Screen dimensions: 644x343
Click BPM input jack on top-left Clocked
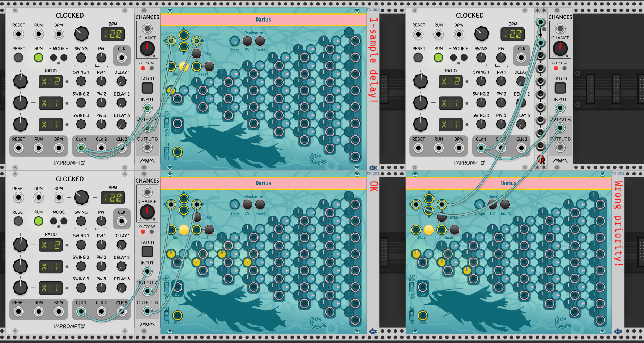pos(59,34)
